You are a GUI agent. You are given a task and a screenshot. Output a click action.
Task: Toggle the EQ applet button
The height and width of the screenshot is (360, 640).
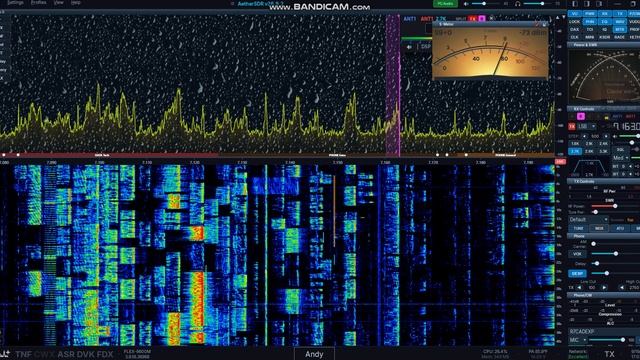coord(604,22)
